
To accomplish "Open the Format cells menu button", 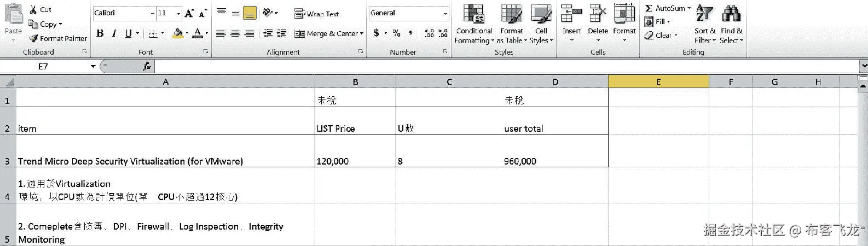I will pyautogui.click(x=624, y=24).
